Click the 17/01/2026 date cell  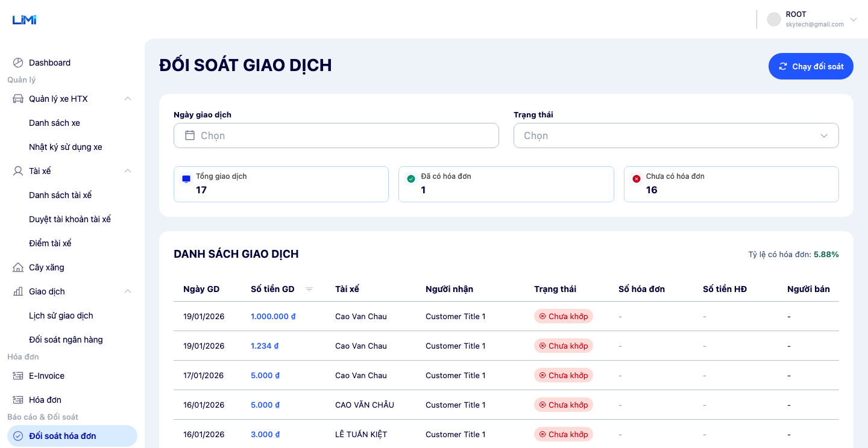(x=204, y=375)
